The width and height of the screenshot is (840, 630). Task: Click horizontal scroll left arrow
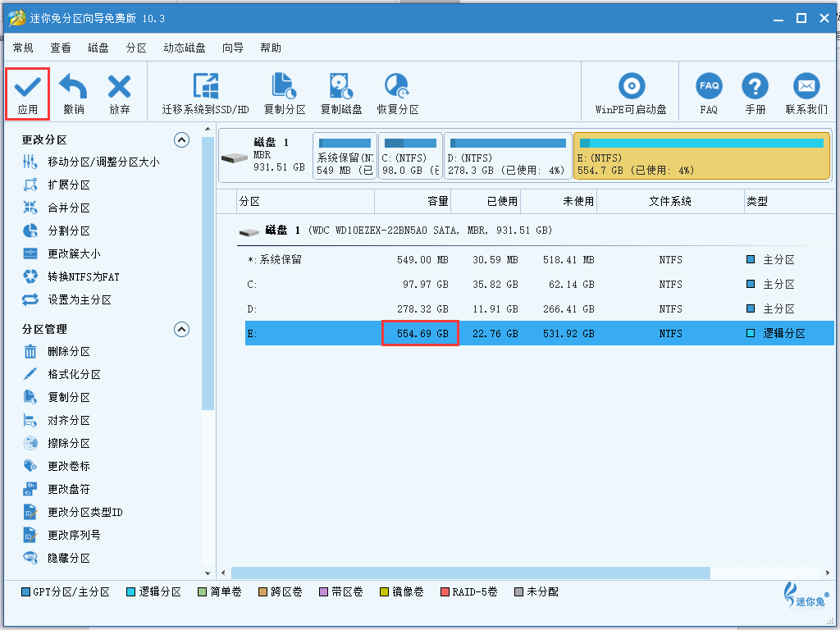pyautogui.click(x=223, y=573)
